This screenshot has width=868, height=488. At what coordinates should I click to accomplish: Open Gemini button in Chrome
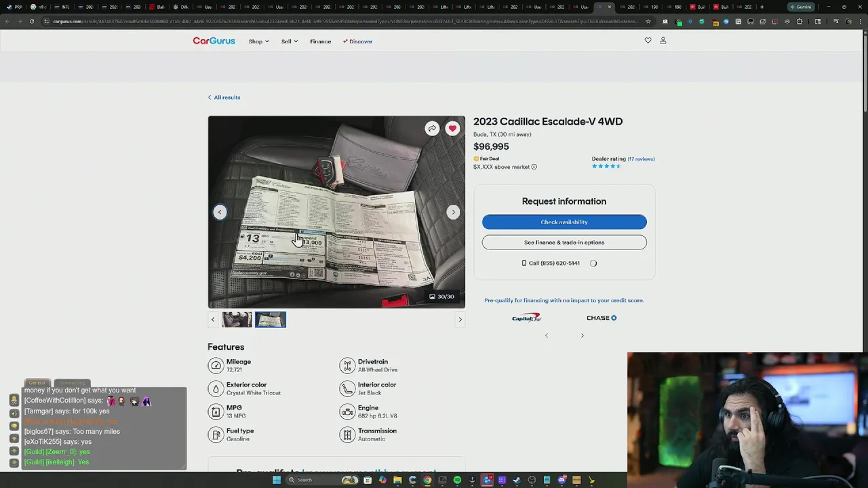[x=801, y=7]
